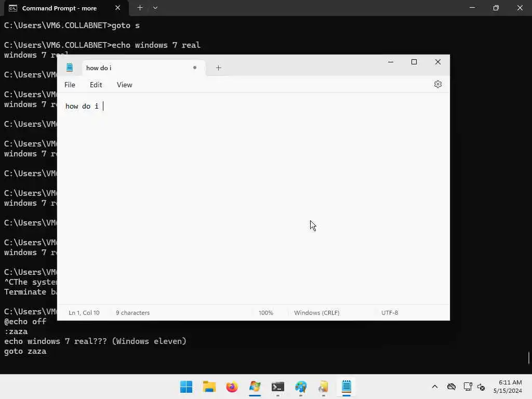
Task: Click the UTF-8 encoding indicator
Action: point(390,312)
